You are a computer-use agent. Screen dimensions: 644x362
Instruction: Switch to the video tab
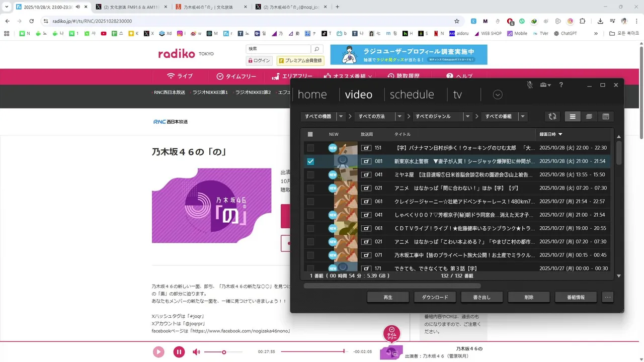pyautogui.click(x=359, y=95)
